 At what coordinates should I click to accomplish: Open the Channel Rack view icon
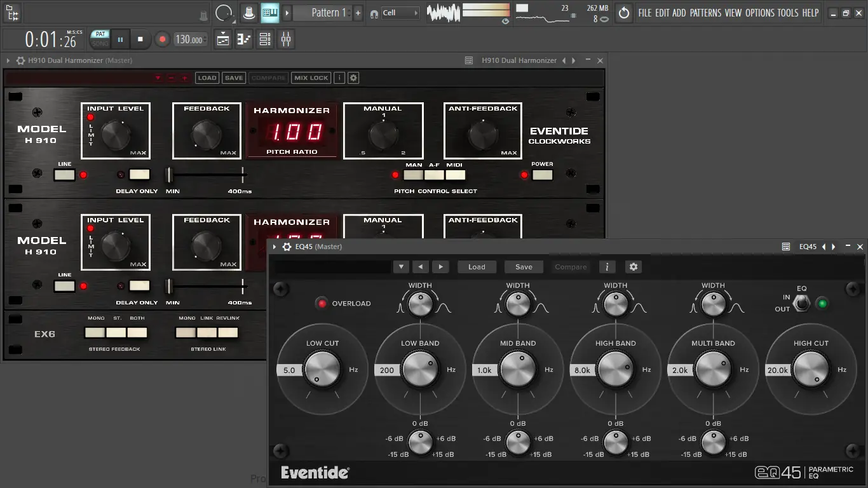coord(265,39)
